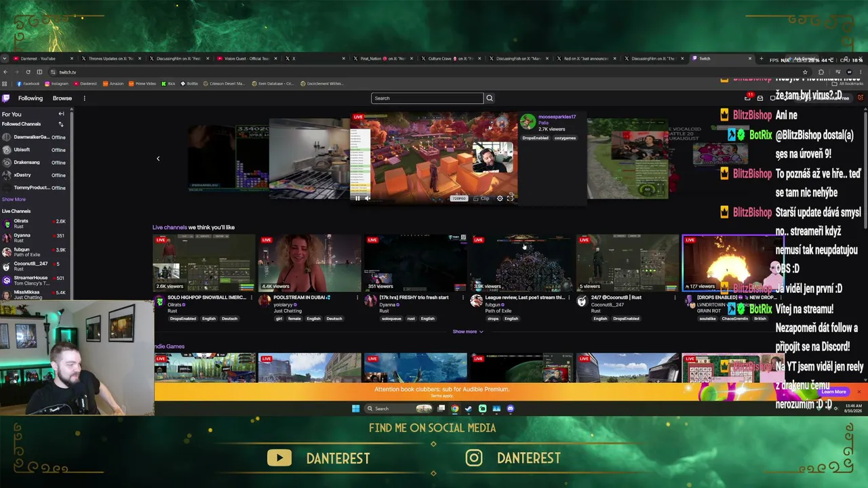
Task: Open the Twitch whispers envelope icon
Action: point(760,98)
